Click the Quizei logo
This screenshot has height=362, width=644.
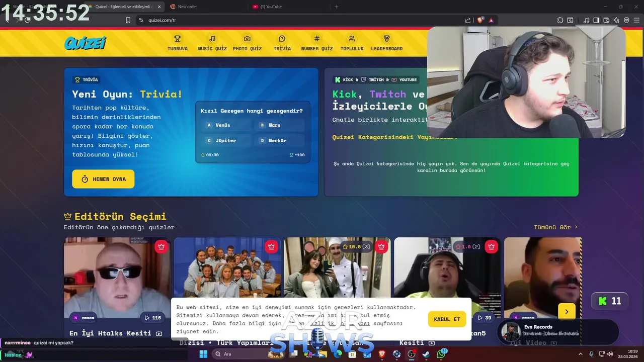(x=85, y=43)
